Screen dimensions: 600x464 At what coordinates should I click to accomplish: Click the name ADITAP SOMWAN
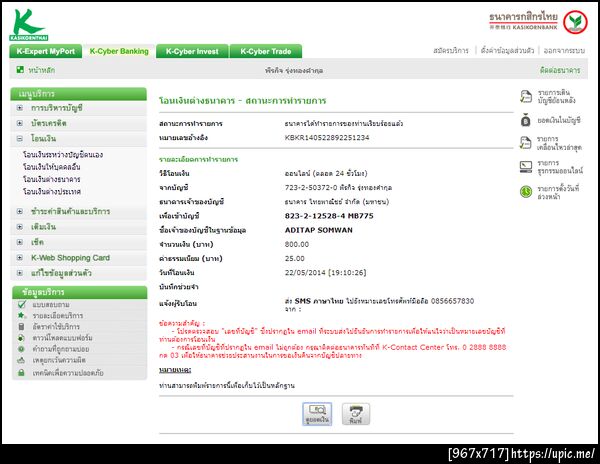319,230
